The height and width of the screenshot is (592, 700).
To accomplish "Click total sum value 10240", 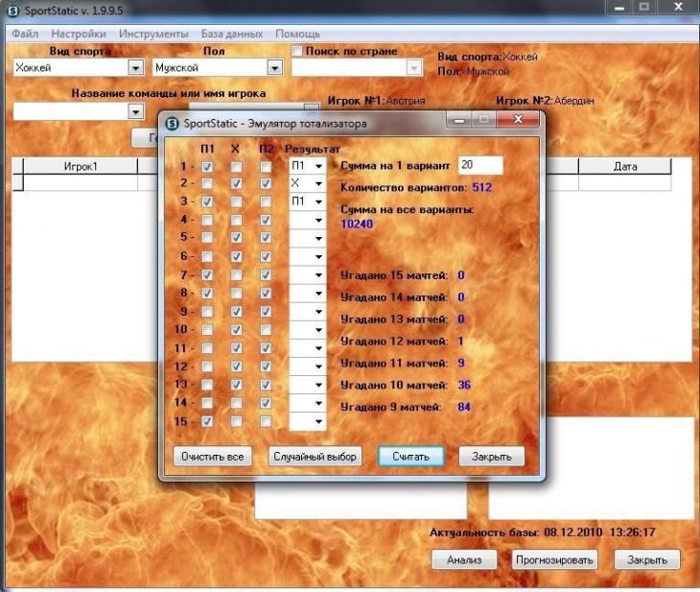I will pyautogui.click(x=357, y=224).
